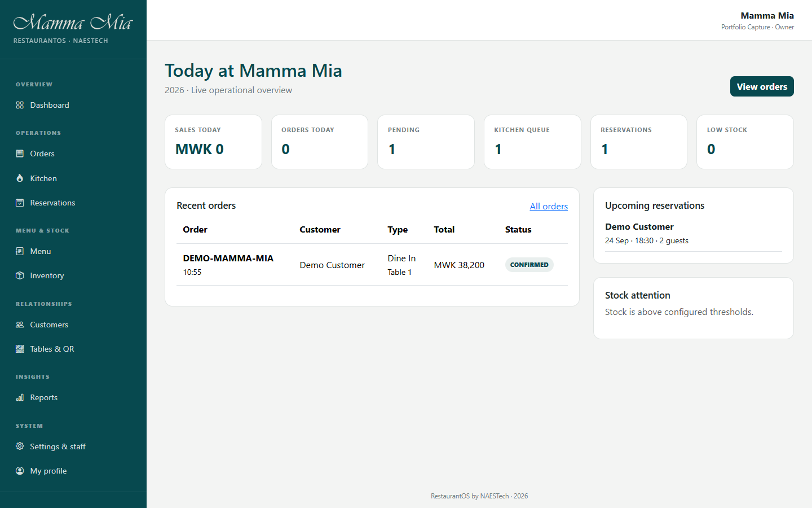Click the Mamma Mia owner account name
The image size is (812, 508).
tap(767, 16)
